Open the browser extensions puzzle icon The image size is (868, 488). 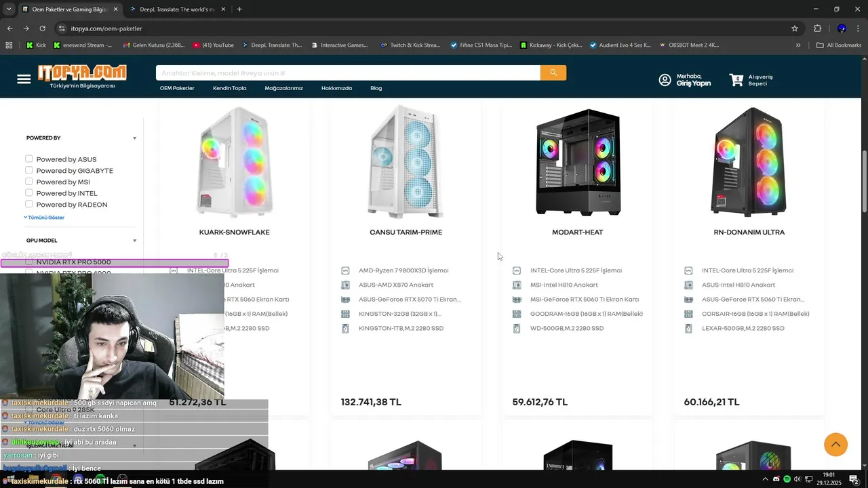click(817, 28)
